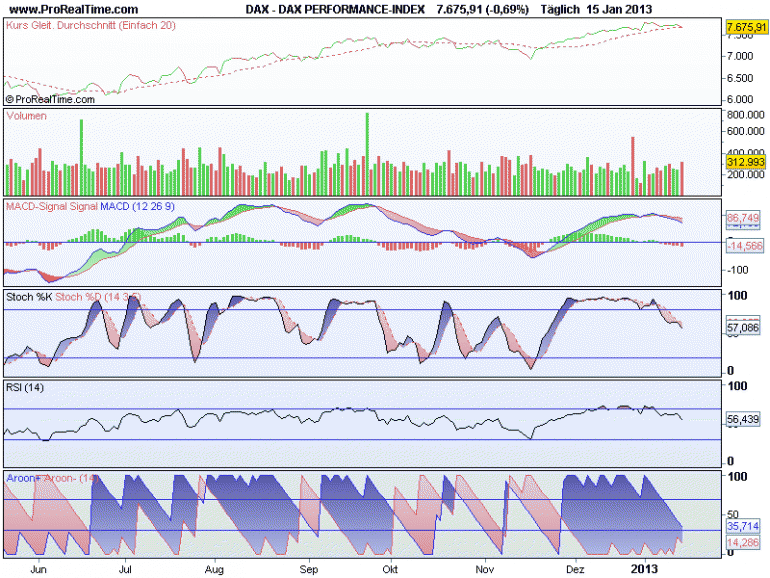Click the RSI (14) panel title
Screen dimensions: 770x578
[25, 387]
